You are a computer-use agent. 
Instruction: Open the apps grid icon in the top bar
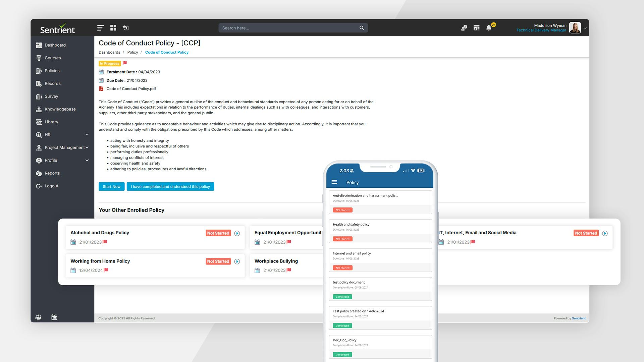pos(113,28)
